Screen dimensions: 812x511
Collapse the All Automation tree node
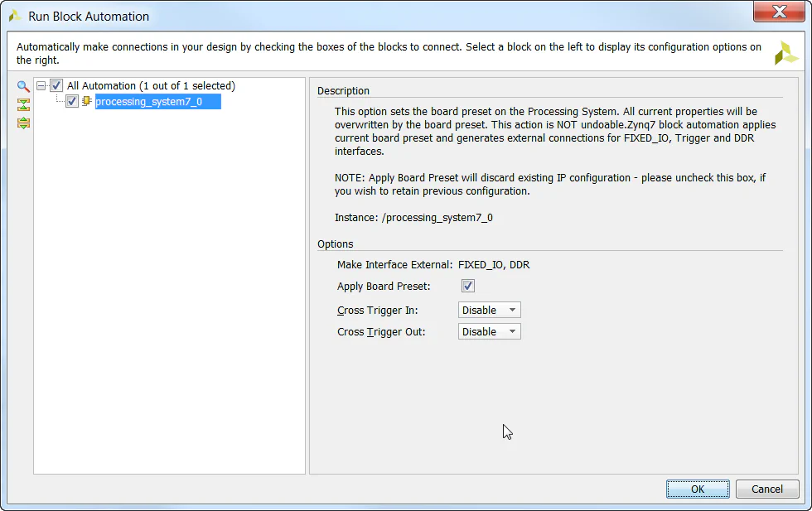[41, 84]
